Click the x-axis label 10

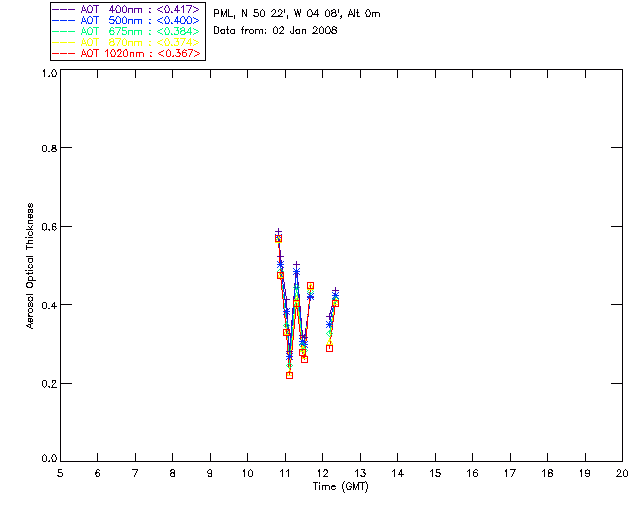click(247, 473)
